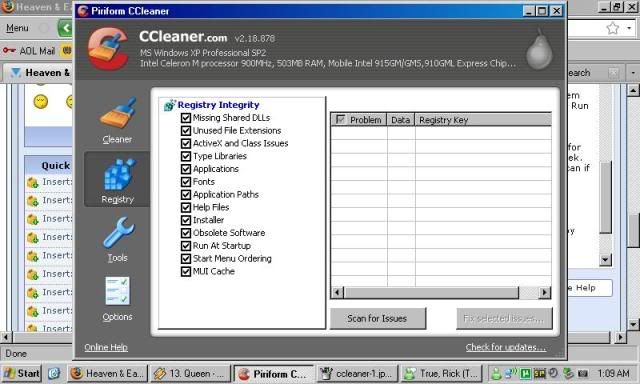Click the show desktop quick launch icon
Image resolution: width=640 pixels, height=384 pixels.
[x=54, y=373]
